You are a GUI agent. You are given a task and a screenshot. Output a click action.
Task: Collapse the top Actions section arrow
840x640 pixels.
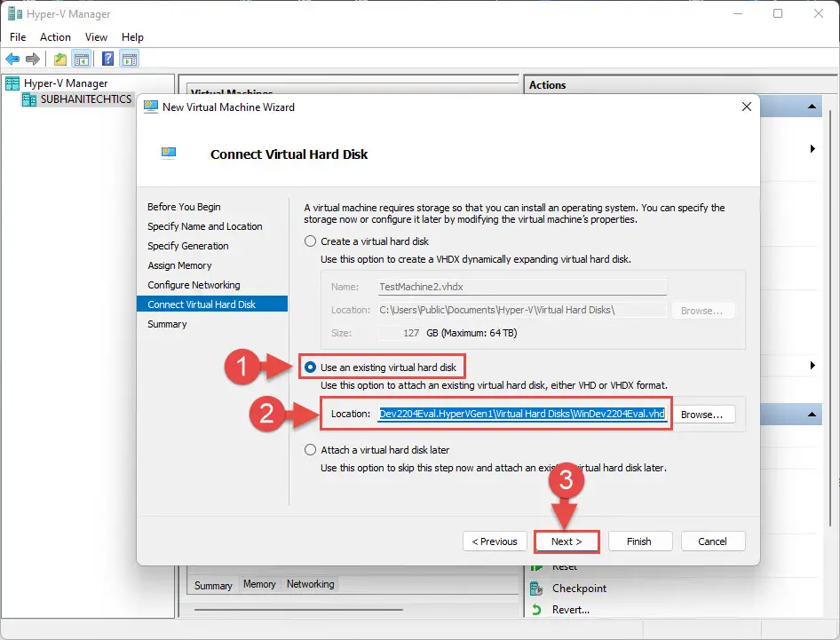coord(812,107)
